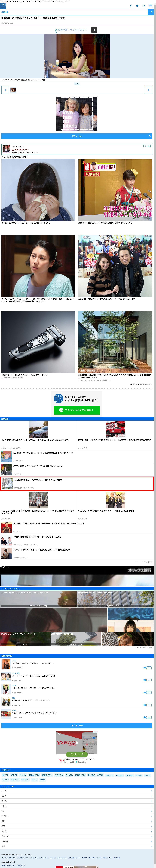The width and height of the screenshot is (156, 868).
Task: Open footer link 毎日キレイ
Action: [x=22, y=866]
